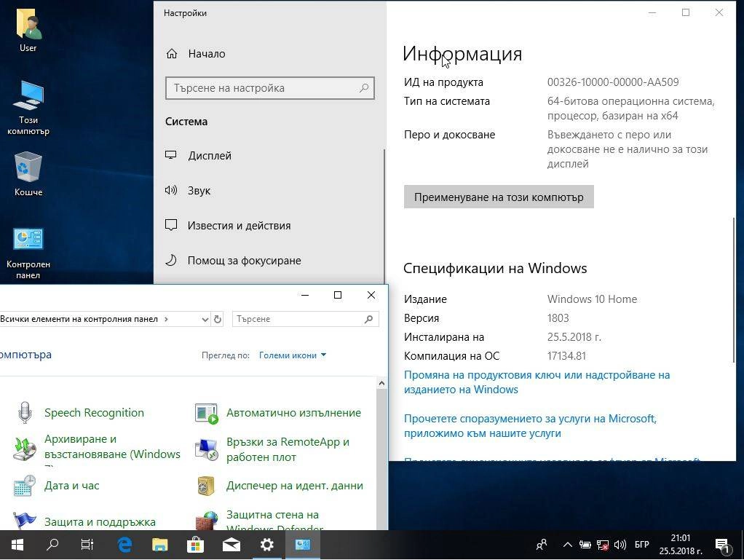Open Защита и поддръжка control panel item
The width and height of the screenshot is (744, 560).
click(100, 522)
